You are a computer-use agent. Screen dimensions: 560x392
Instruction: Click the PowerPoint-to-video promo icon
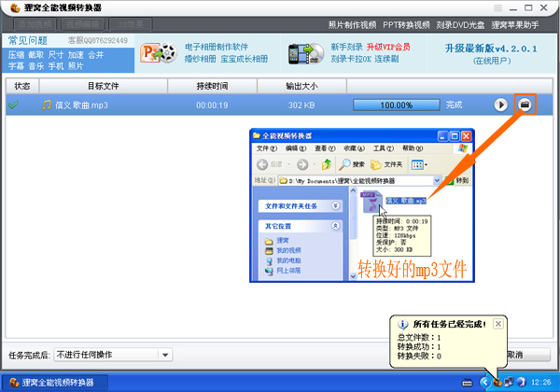[159, 53]
